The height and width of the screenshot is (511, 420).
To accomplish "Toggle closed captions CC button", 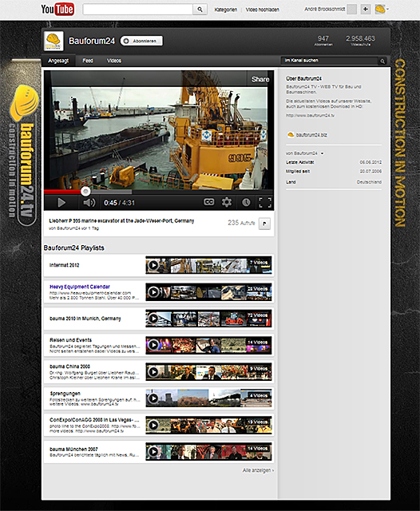I will pos(209,202).
